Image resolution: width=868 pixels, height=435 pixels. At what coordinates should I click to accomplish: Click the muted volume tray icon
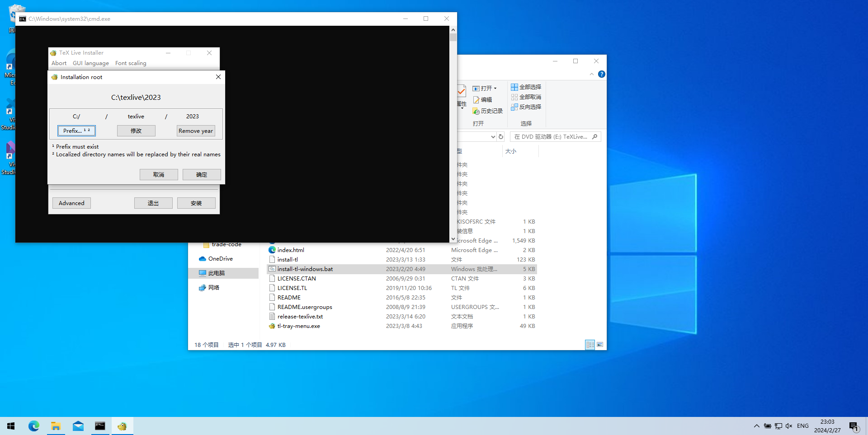tap(789, 426)
